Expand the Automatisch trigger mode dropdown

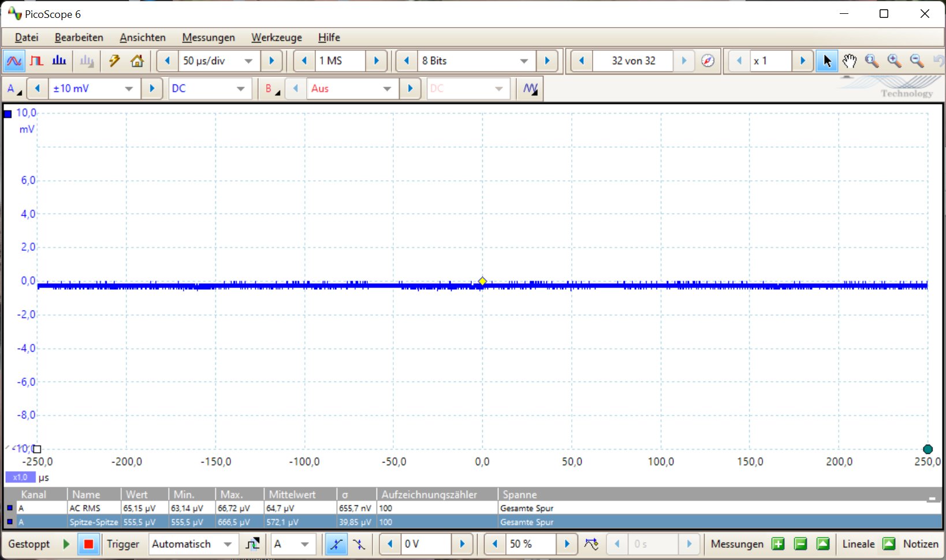coord(228,544)
